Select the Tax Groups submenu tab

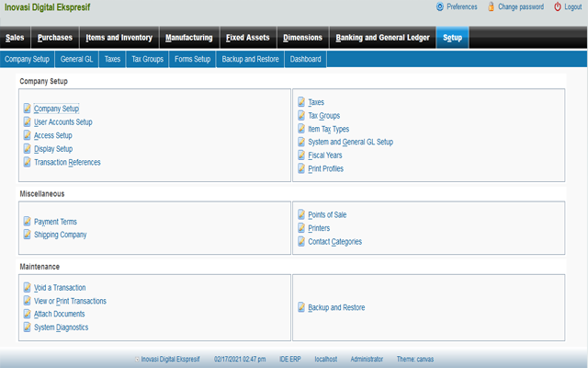pos(147,59)
